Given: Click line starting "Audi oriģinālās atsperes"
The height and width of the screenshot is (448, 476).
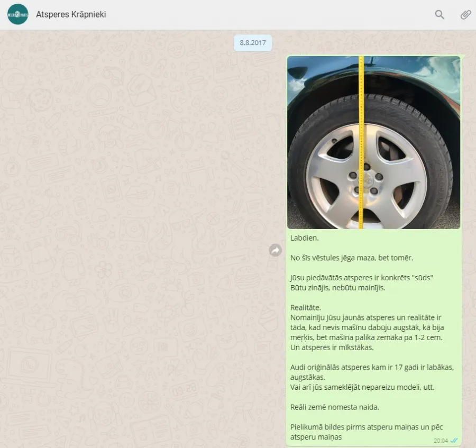Looking at the screenshot, I should [x=372, y=367].
